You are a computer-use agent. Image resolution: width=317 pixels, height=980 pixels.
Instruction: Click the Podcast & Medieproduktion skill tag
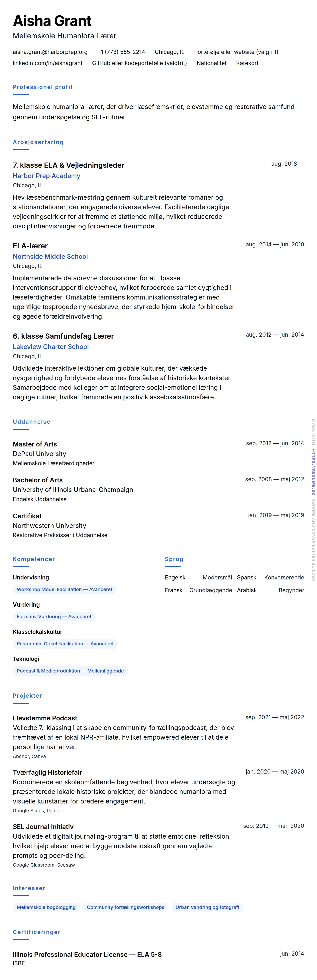tap(70, 671)
